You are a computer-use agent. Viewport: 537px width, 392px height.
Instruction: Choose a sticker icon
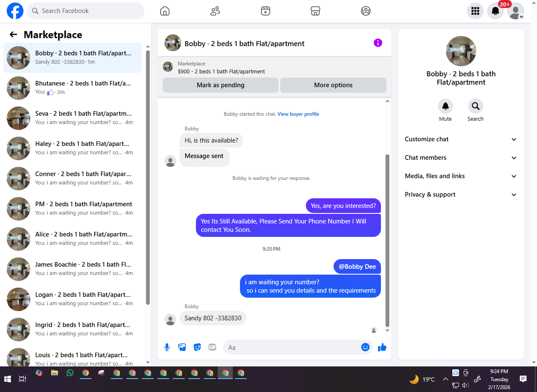[x=197, y=347]
